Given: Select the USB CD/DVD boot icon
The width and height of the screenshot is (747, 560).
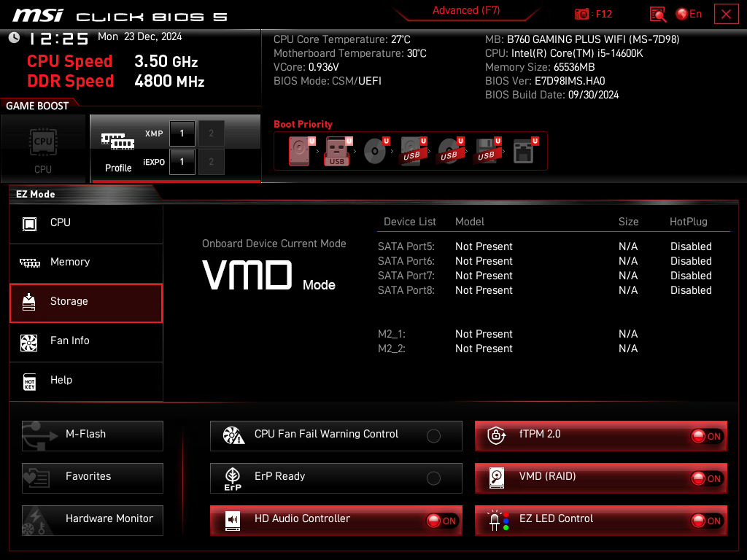Looking at the screenshot, I should [449, 151].
